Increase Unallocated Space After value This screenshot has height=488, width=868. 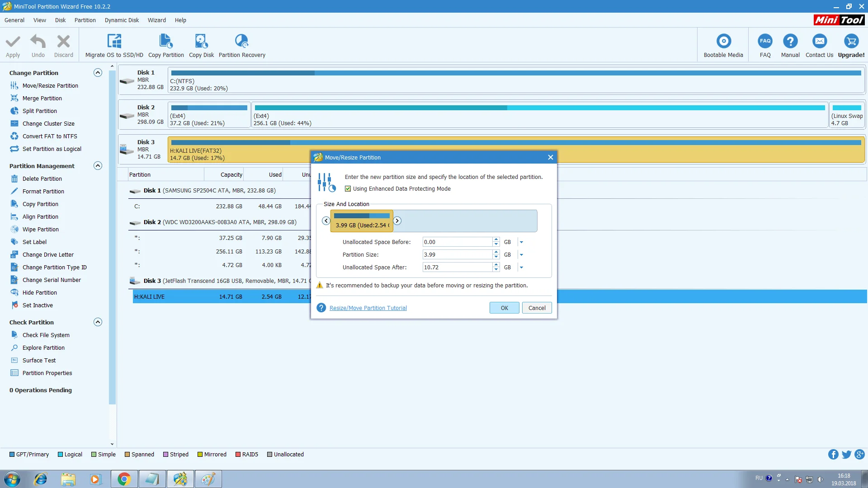(496, 265)
